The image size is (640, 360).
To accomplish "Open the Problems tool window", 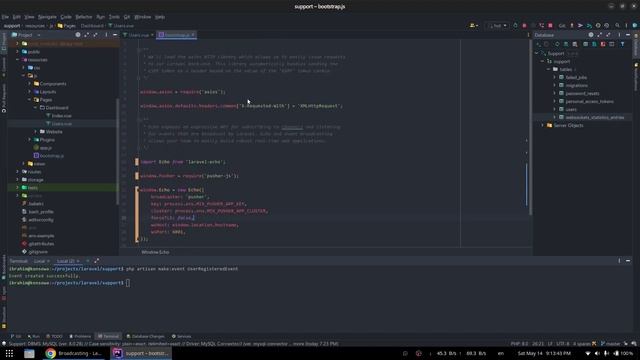I will point(80,336).
